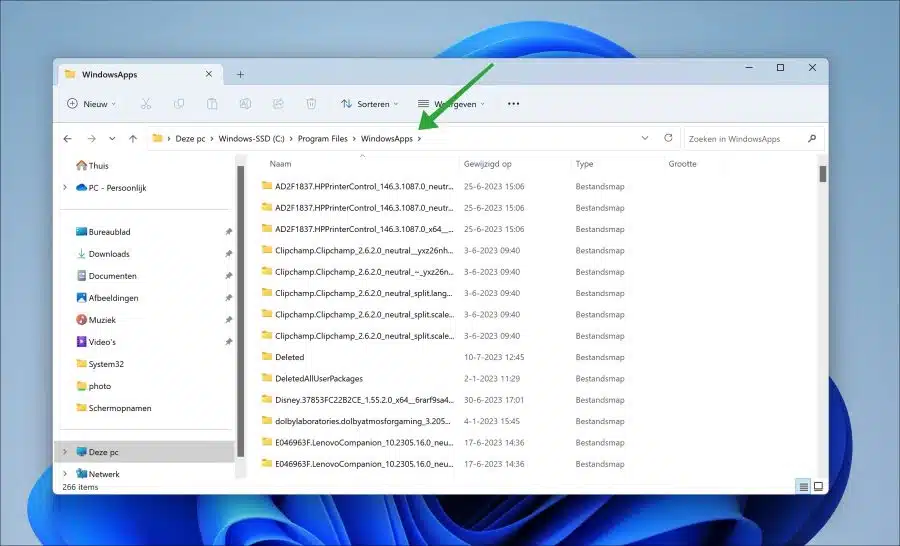Click the 266 items status text

[80, 487]
